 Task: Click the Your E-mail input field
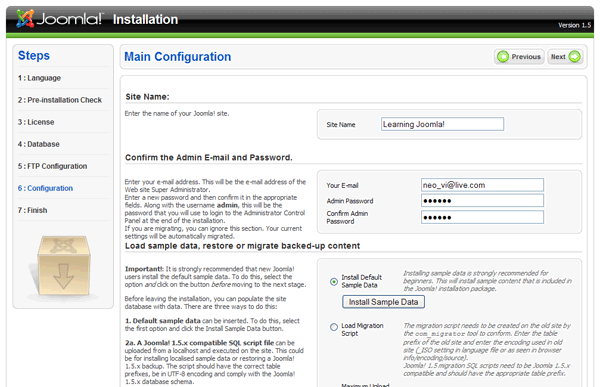(482, 185)
